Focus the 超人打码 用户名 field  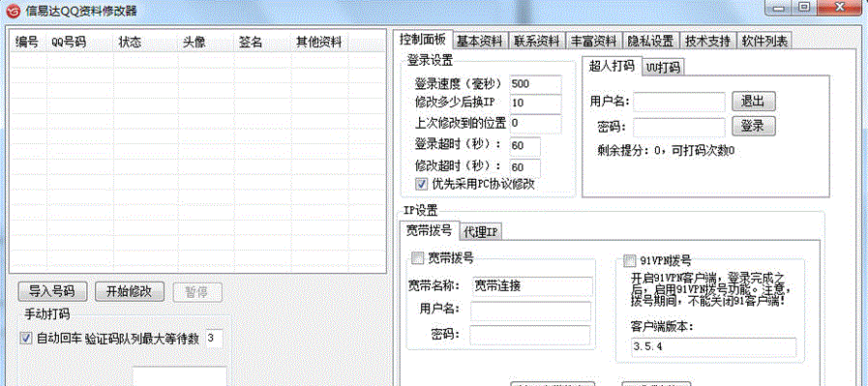pos(678,102)
